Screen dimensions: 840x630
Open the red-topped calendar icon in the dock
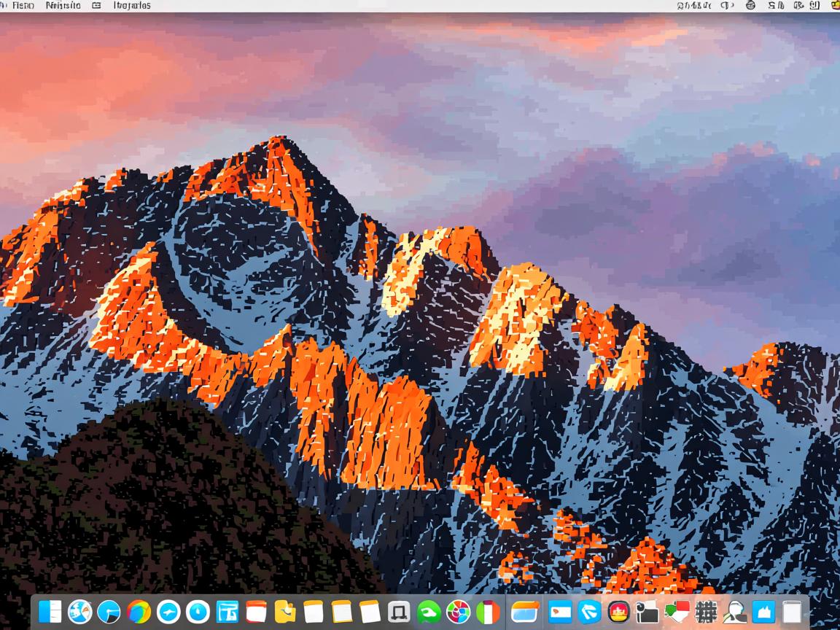(257, 612)
